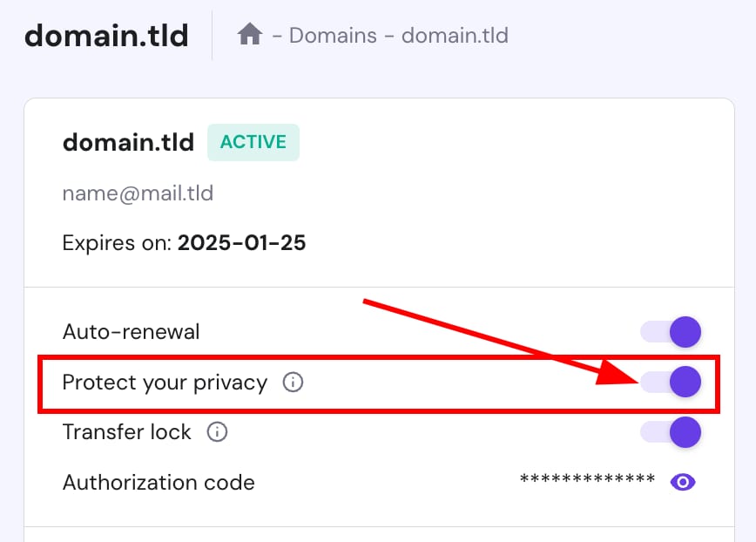Click the info icon beside Transfer lock

point(217,431)
